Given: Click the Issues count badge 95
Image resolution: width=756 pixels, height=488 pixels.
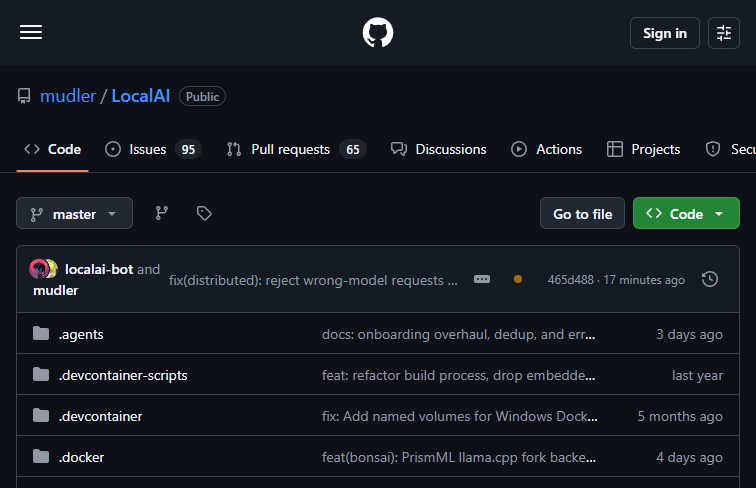Looking at the screenshot, I should click(x=188, y=149).
